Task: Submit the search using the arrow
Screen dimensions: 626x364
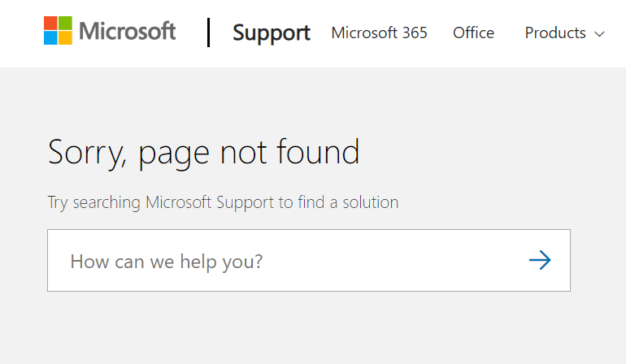Action: click(x=540, y=260)
